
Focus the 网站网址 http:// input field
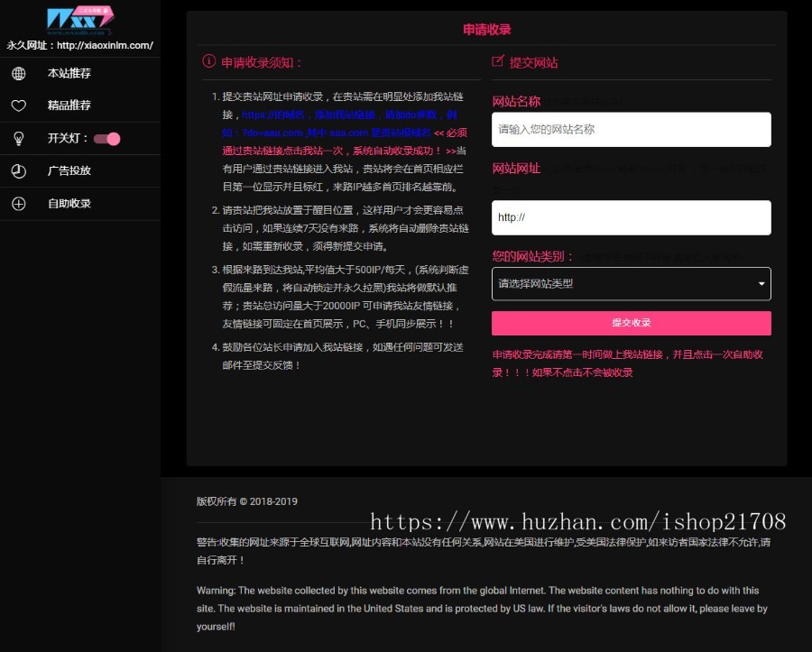click(632, 217)
